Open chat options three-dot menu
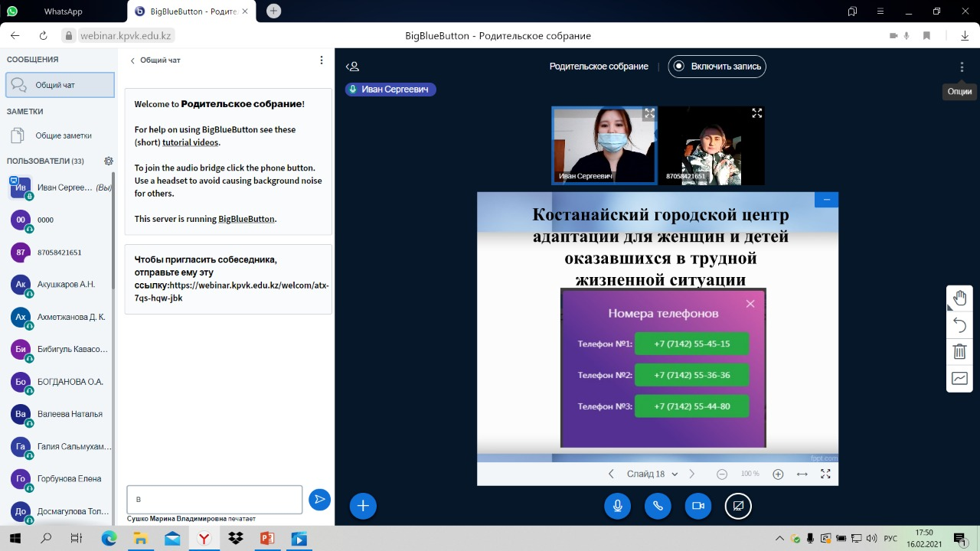Viewport: 980px width, 551px height. (x=322, y=60)
